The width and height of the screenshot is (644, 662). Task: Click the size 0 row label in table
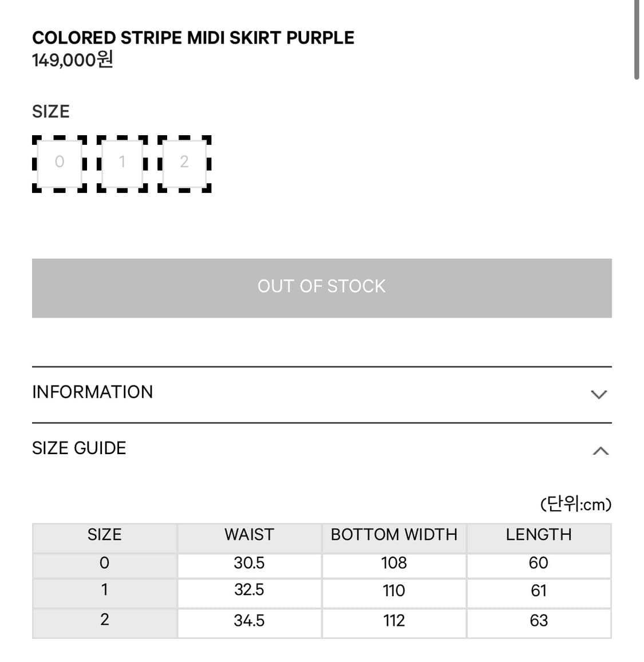point(104,563)
